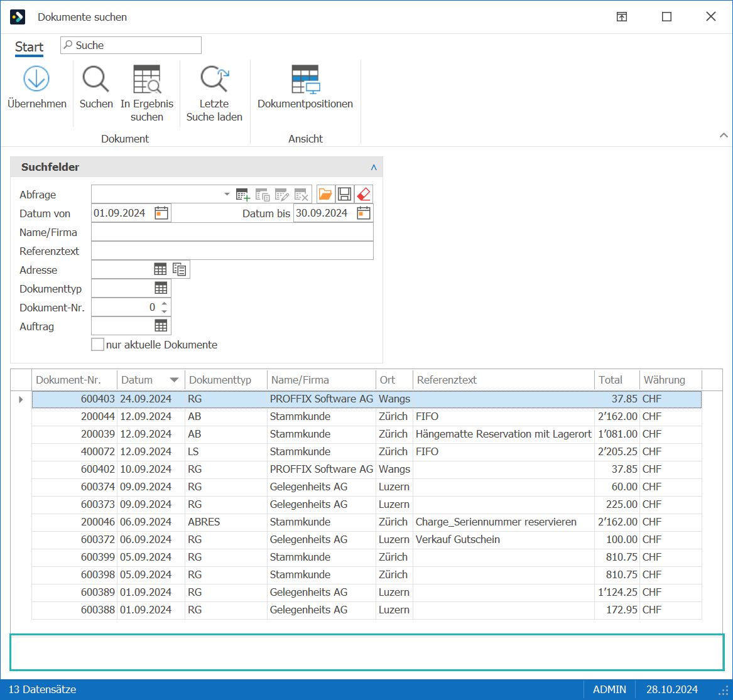Sort by the Währung column header
Screen dimensions: 733x700
[671, 380]
